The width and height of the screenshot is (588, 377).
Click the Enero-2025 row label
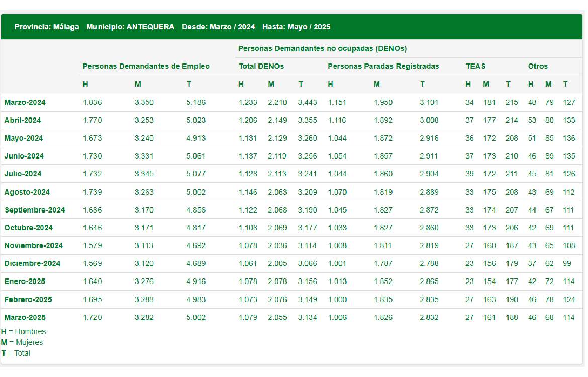pyautogui.click(x=25, y=281)
